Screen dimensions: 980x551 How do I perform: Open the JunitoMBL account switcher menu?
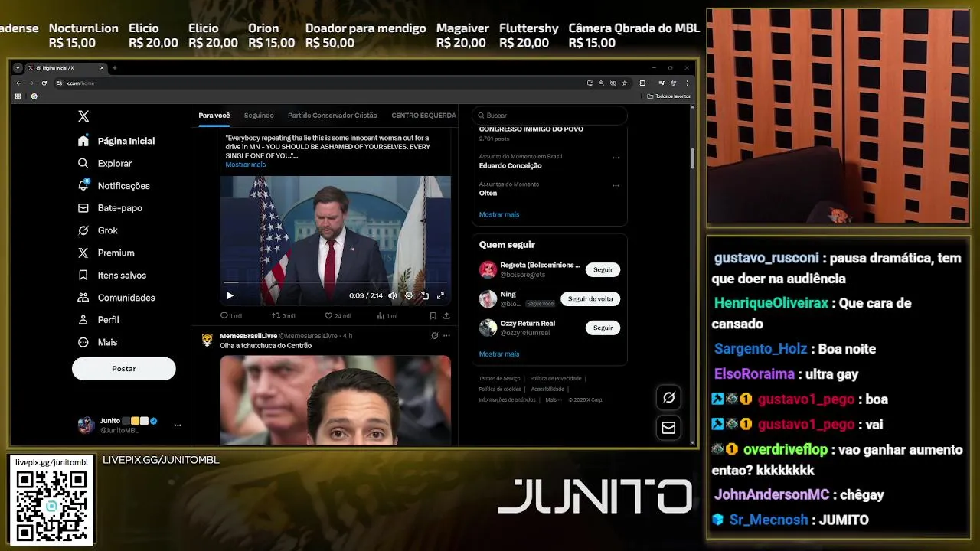pyautogui.click(x=129, y=425)
